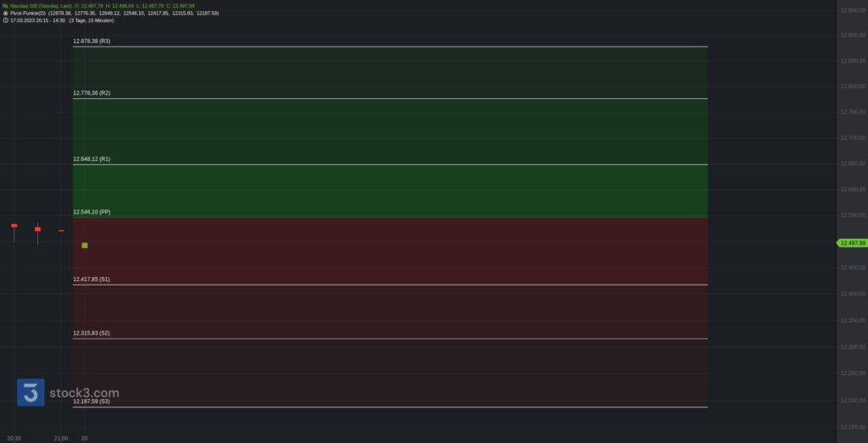Select the green current price tag 12.497,99
The image size is (868, 443).
[852, 243]
